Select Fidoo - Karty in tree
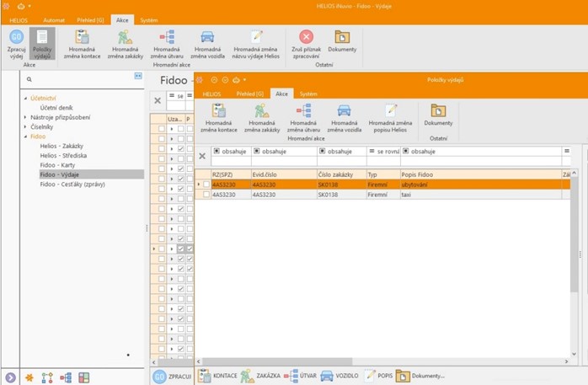The image size is (588, 385). tap(57, 165)
